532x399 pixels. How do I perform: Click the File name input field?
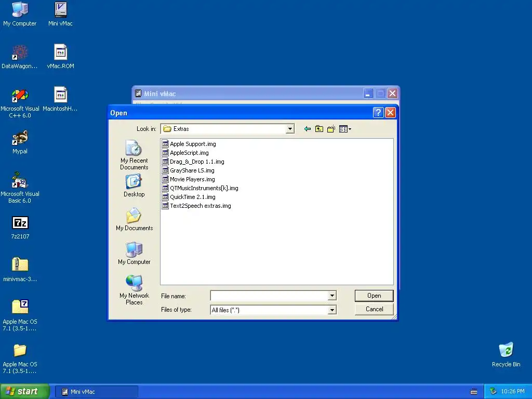coord(270,296)
